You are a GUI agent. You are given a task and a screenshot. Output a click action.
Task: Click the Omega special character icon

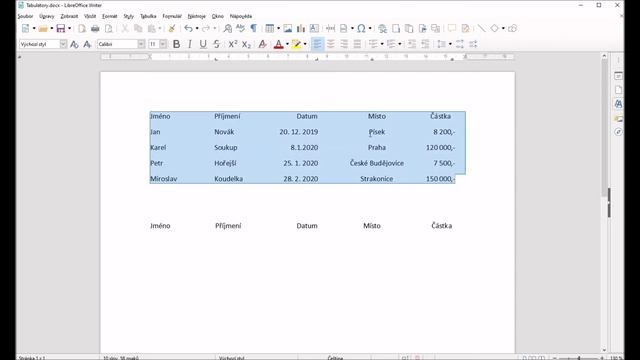point(361,28)
